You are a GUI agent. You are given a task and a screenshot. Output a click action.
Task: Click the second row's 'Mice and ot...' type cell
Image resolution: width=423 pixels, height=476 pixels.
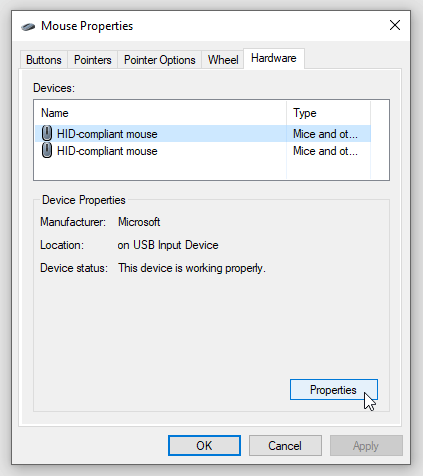tap(325, 151)
